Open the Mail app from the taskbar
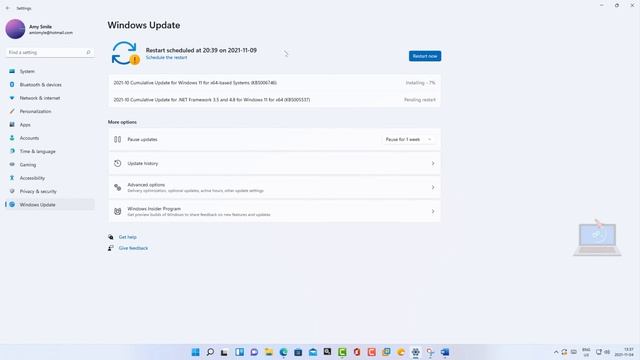 [313, 352]
